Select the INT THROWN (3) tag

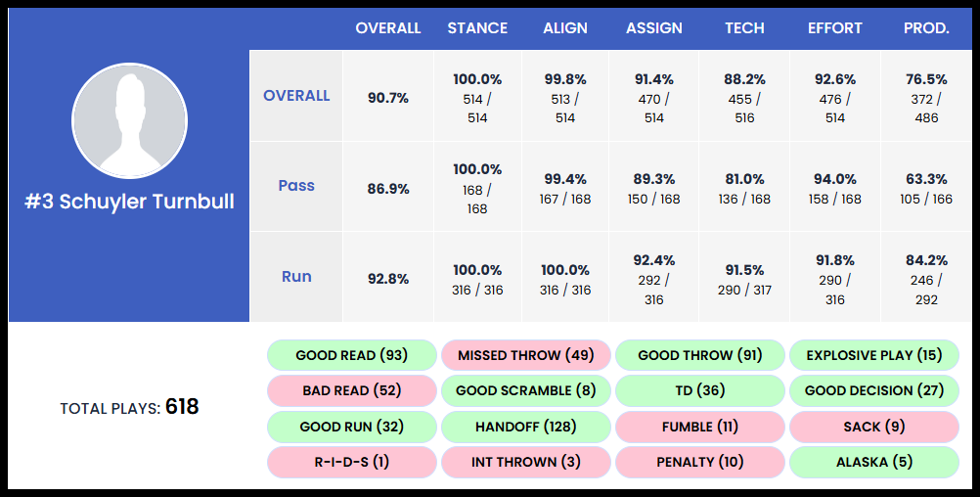[526, 462]
